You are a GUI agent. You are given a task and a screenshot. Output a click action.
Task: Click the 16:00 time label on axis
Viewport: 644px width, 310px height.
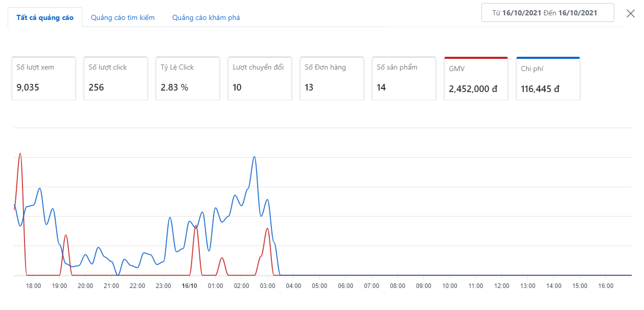606,286
